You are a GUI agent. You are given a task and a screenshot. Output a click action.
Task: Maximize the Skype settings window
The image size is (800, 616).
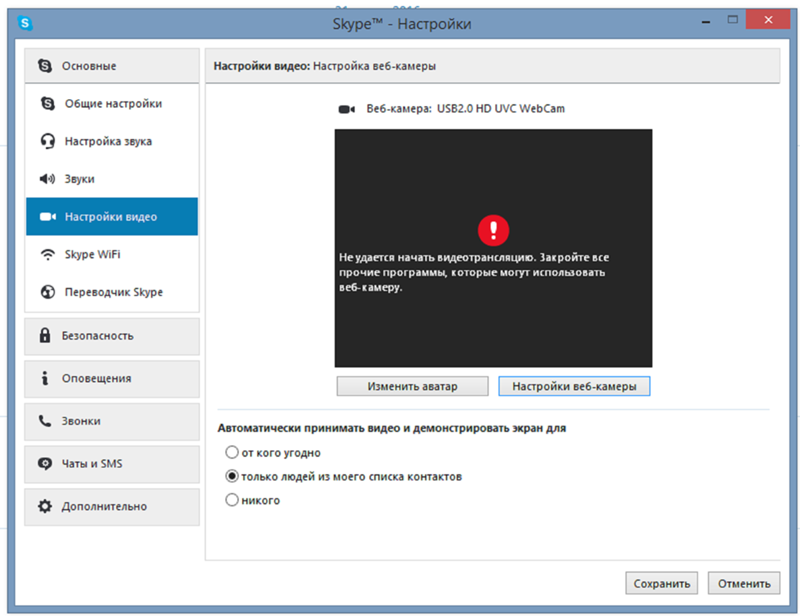coord(733,20)
